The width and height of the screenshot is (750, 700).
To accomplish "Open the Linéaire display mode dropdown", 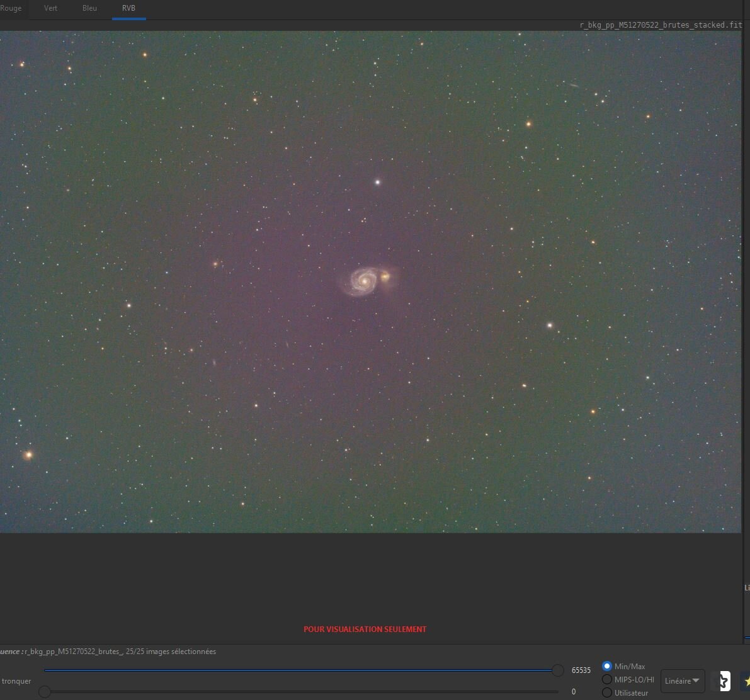I will click(x=683, y=681).
